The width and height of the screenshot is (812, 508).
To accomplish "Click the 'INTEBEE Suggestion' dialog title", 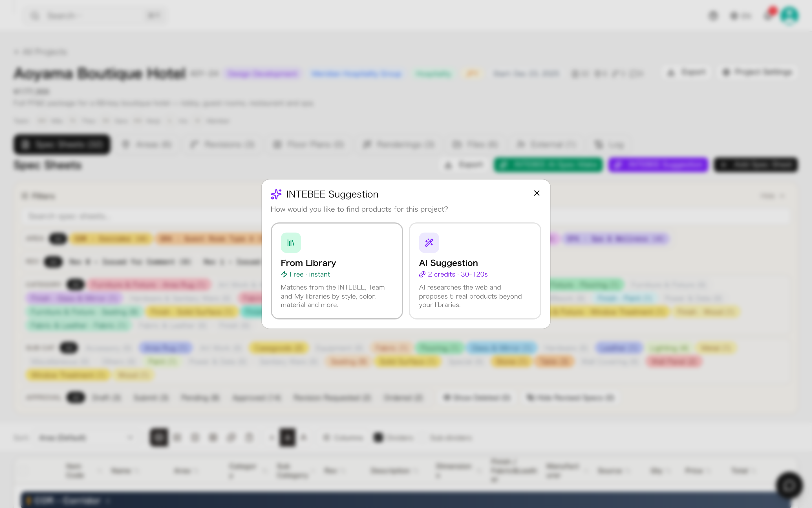I will click(332, 194).
